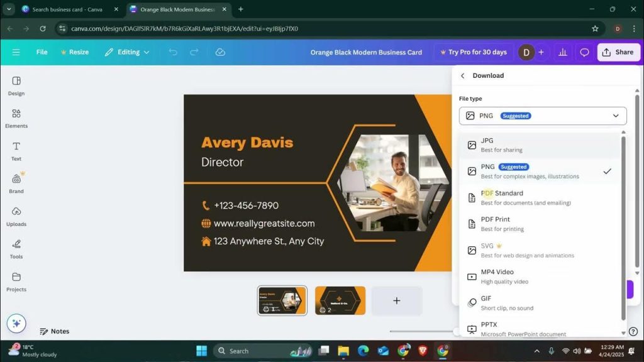The height and width of the screenshot is (362, 644).
Task: Switch to Search business card tab
Action: coord(66,9)
